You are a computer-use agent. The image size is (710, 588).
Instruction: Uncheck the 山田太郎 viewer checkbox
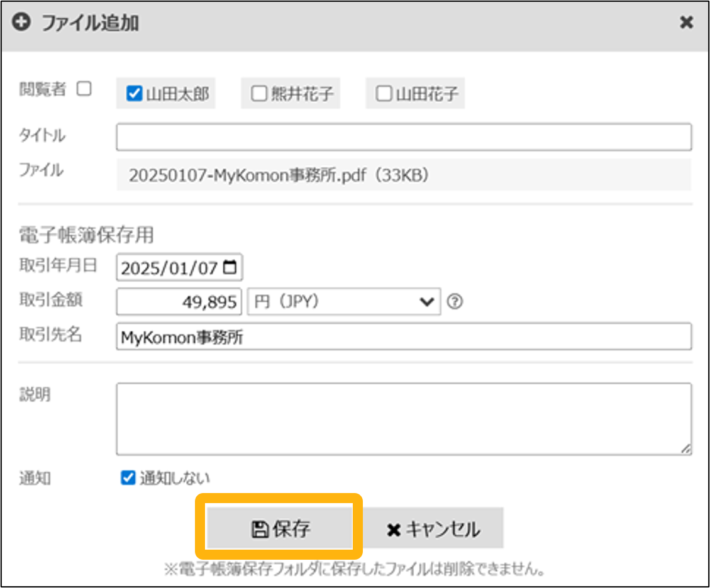pos(133,94)
